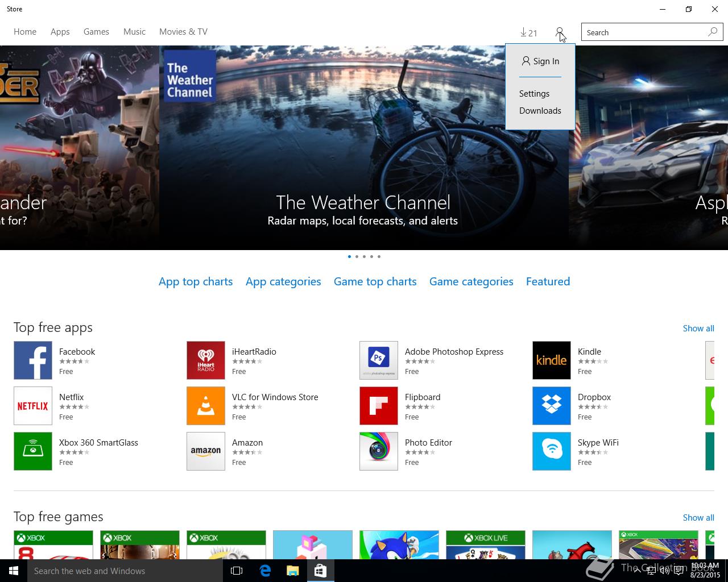Choose Sign In from account menu
Image resolution: width=728 pixels, height=582 pixels.
[540, 61]
